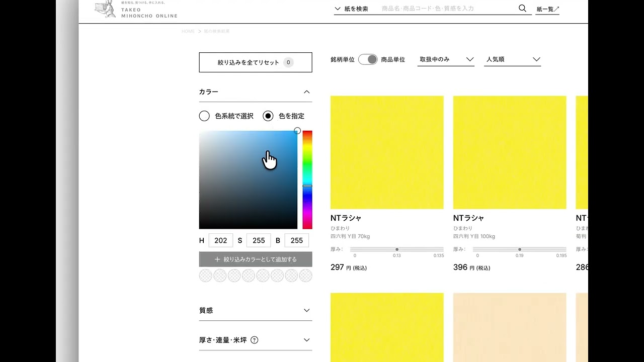
Task: Click the S value field
Action: 259,240
